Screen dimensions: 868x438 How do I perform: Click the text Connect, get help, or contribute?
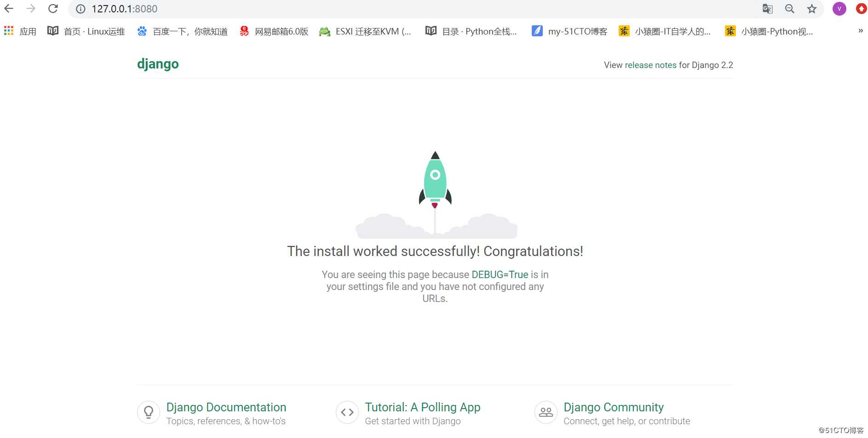click(627, 421)
